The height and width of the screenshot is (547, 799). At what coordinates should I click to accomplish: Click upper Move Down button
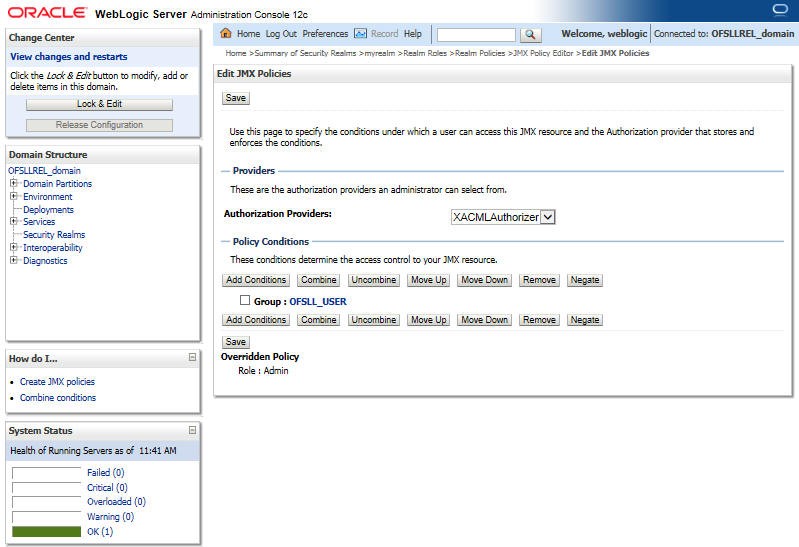click(484, 280)
